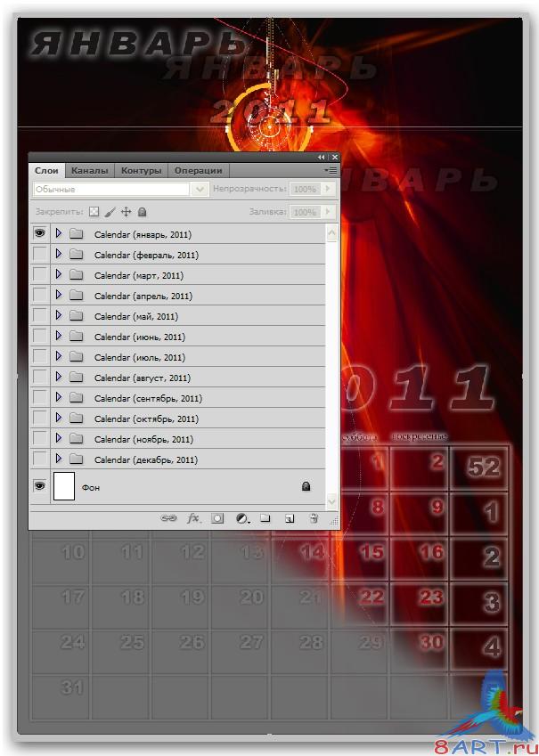
Task: Click the link layers icon
Action: click(x=168, y=517)
